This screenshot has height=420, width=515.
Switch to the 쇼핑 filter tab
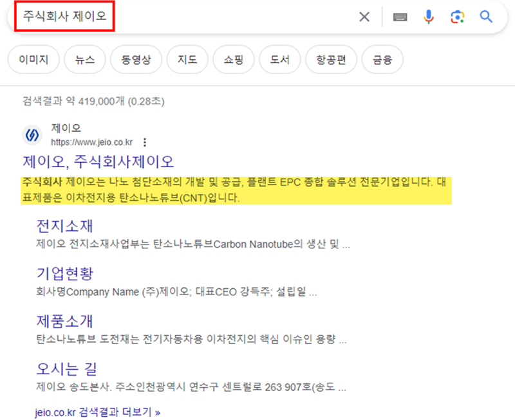tap(234, 60)
